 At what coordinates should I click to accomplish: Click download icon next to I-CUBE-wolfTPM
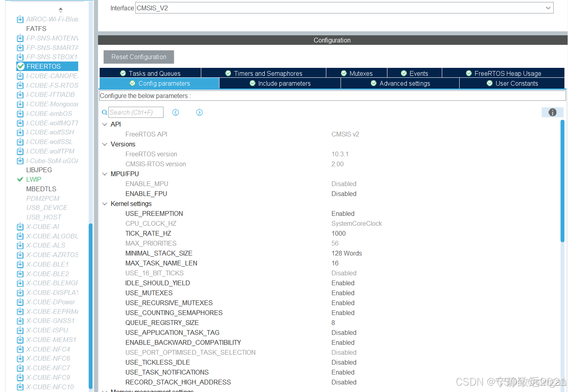(20, 151)
